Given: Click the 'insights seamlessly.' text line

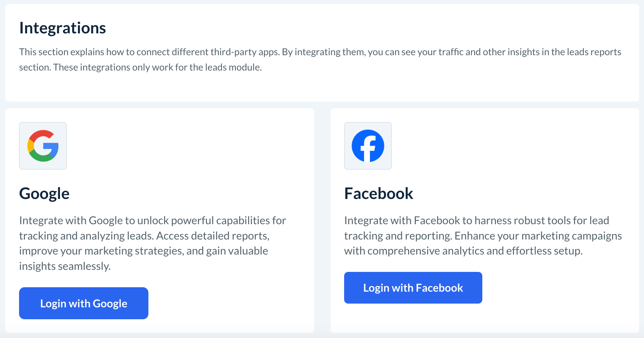Looking at the screenshot, I should tap(65, 266).
